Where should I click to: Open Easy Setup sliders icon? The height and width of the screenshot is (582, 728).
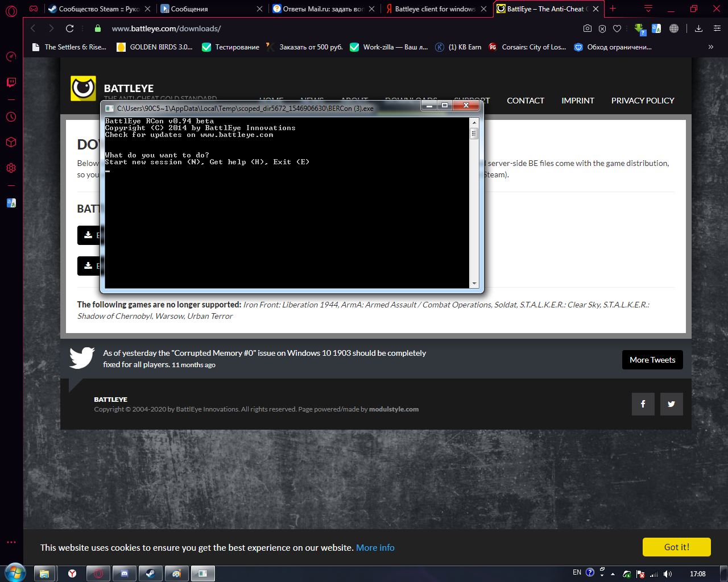[x=717, y=28]
